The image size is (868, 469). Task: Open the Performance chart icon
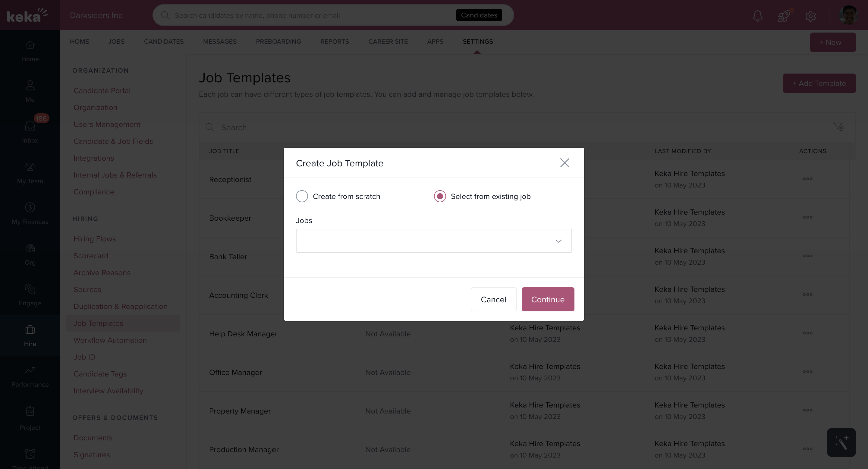point(30,370)
